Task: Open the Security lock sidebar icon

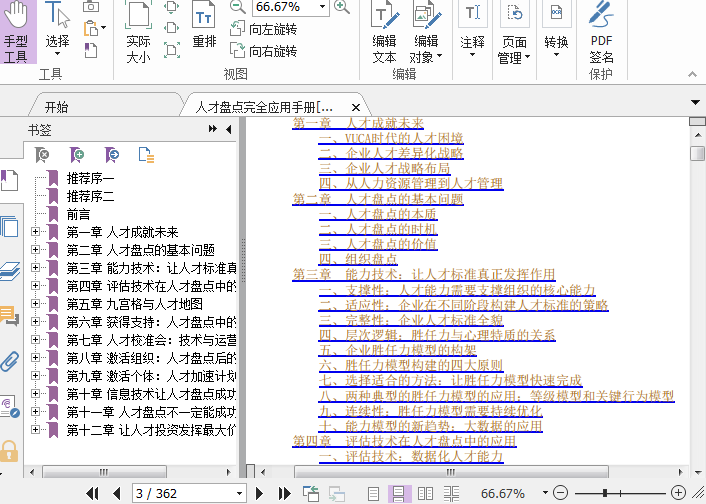Action: [9, 451]
